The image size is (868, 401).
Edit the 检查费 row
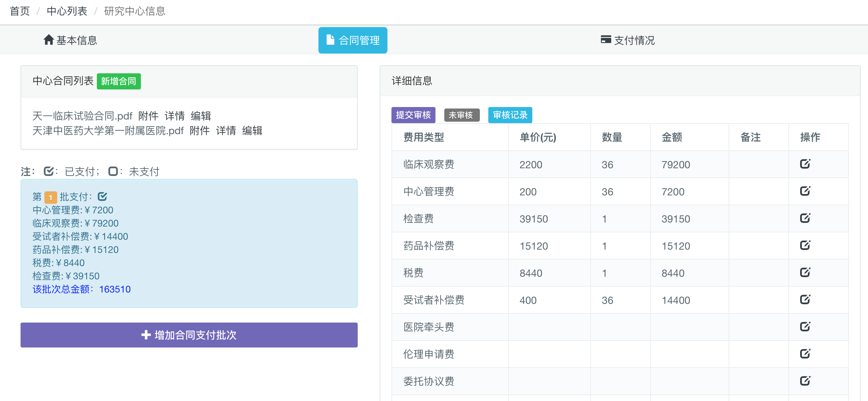805,218
